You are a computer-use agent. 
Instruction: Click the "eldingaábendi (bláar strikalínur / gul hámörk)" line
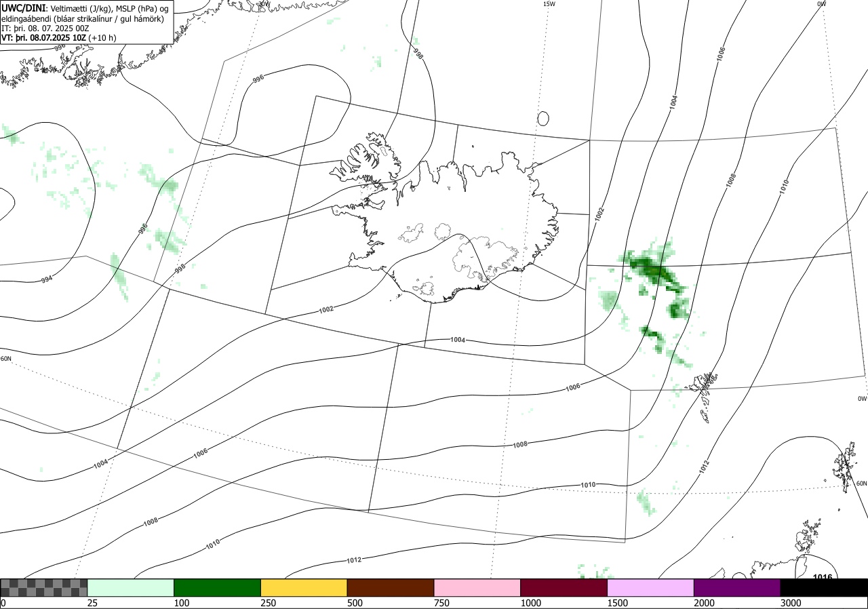click(82, 18)
